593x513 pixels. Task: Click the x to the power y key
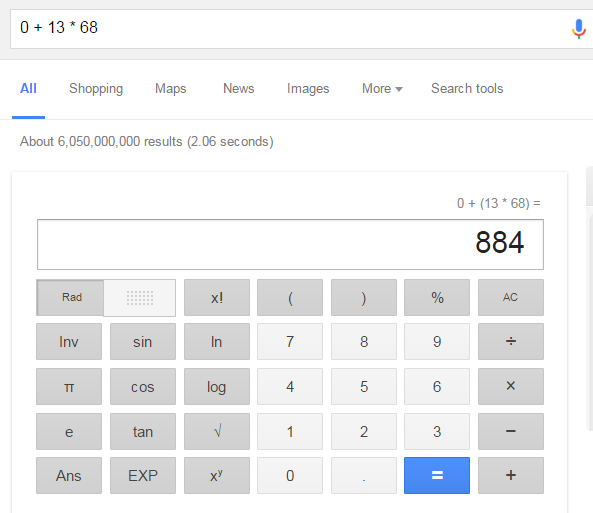point(217,476)
